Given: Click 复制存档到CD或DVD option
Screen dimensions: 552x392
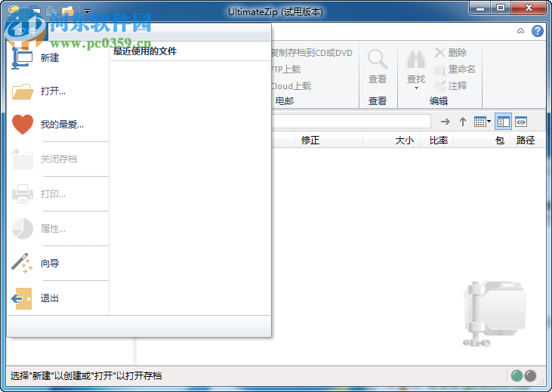Looking at the screenshot, I should pyautogui.click(x=312, y=53).
